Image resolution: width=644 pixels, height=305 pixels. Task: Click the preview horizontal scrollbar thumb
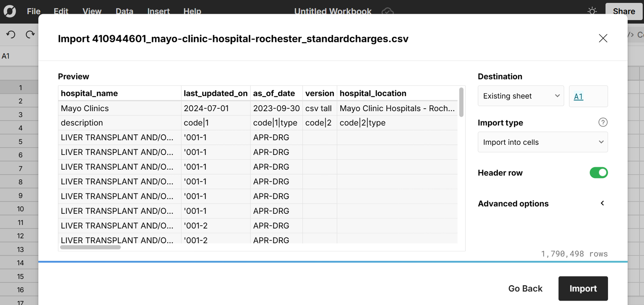[90, 247]
